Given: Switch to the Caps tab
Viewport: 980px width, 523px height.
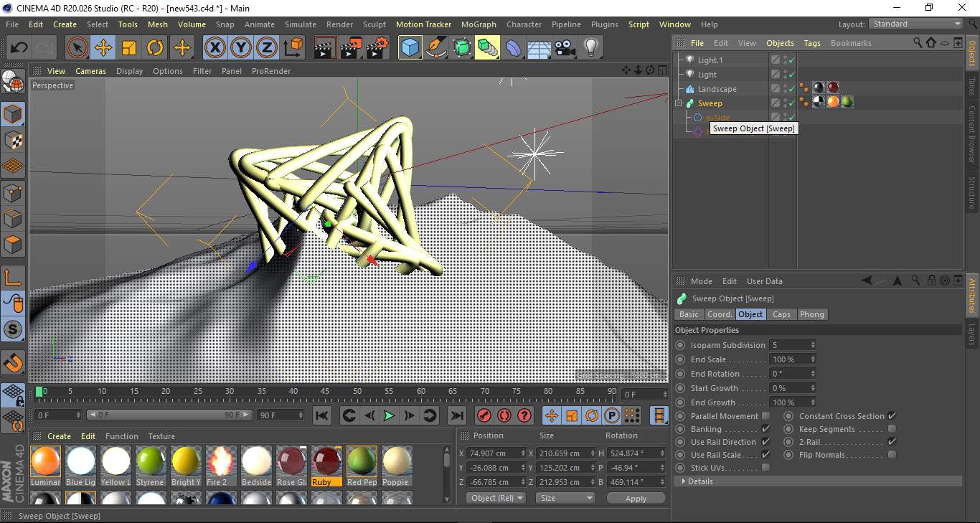Looking at the screenshot, I should click(x=781, y=314).
